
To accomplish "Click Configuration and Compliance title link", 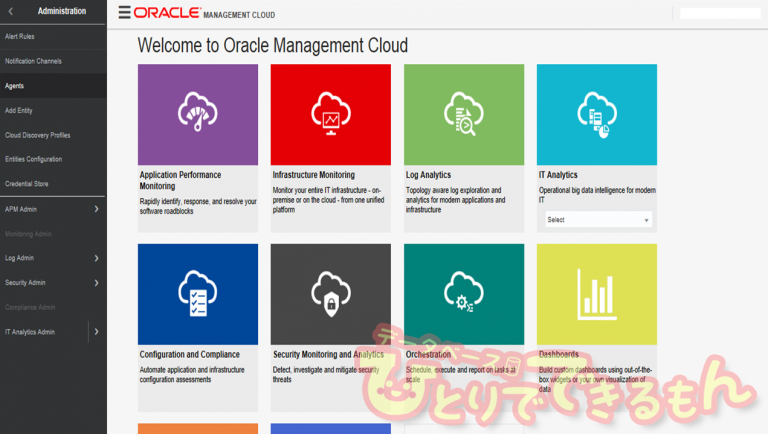I will [190, 354].
